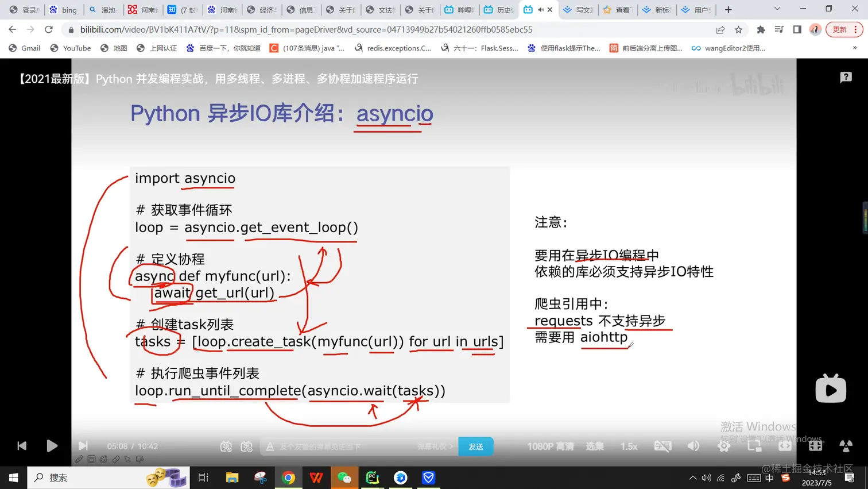Switch to the bing tab
Viewport: 868px width, 489px height.
pyautogui.click(x=64, y=10)
